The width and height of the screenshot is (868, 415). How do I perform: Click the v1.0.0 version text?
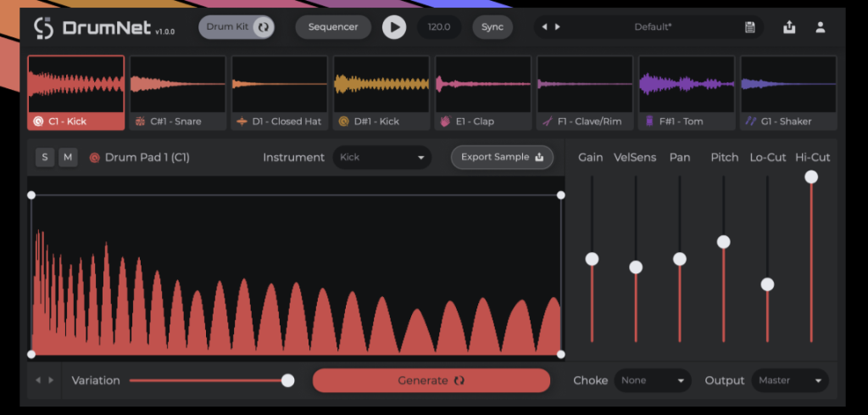[x=165, y=31]
